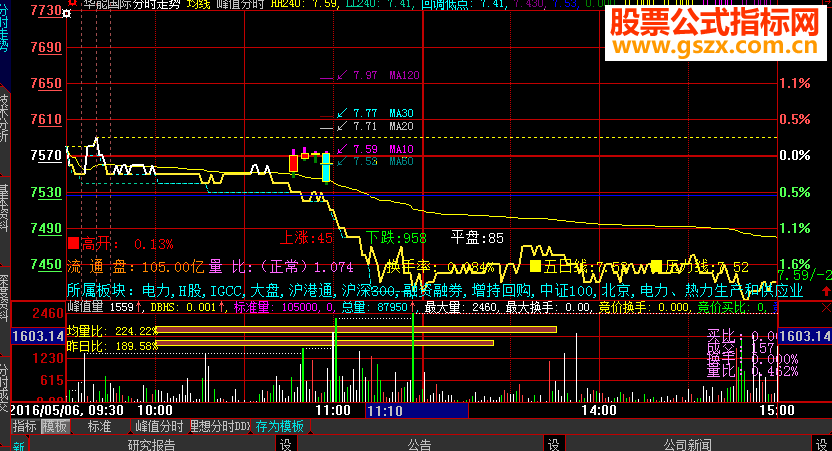This screenshot has height=451, width=832.
Task: Click the 平盘:85 text
Action: pyautogui.click(x=477, y=238)
